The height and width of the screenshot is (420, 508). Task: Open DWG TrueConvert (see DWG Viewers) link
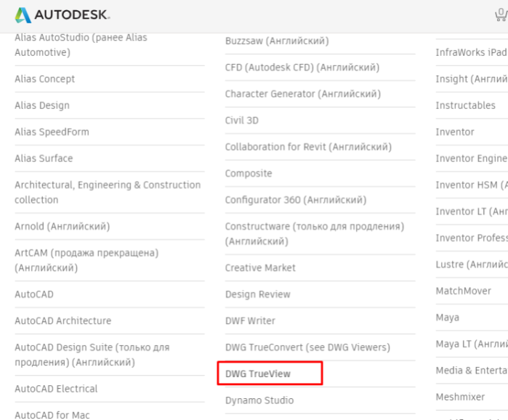pyautogui.click(x=308, y=347)
